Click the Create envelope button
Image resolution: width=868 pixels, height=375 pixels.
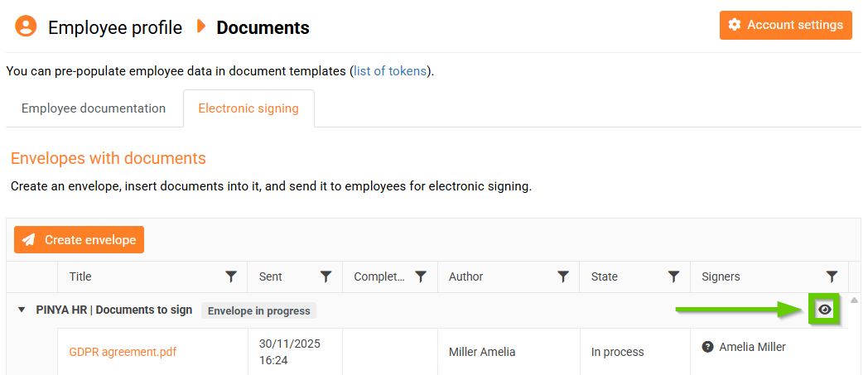80,240
